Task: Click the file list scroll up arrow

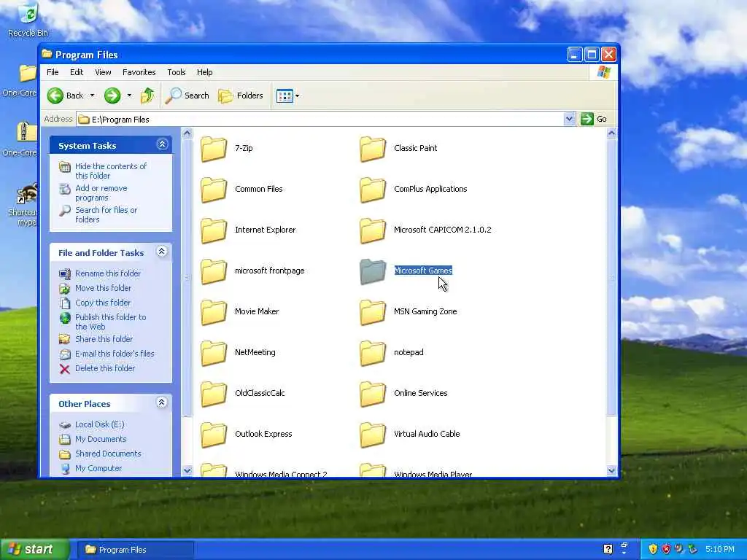Action: pyautogui.click(x=612, y=133)
